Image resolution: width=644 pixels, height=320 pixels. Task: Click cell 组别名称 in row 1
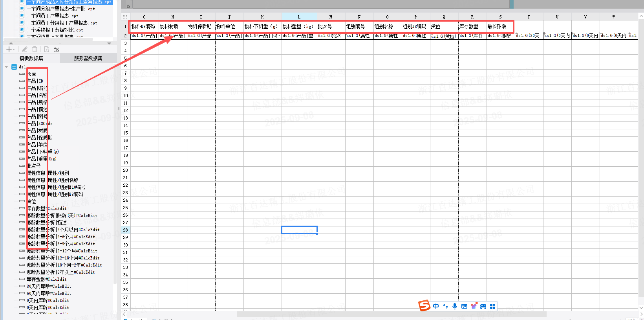[388, 26]
